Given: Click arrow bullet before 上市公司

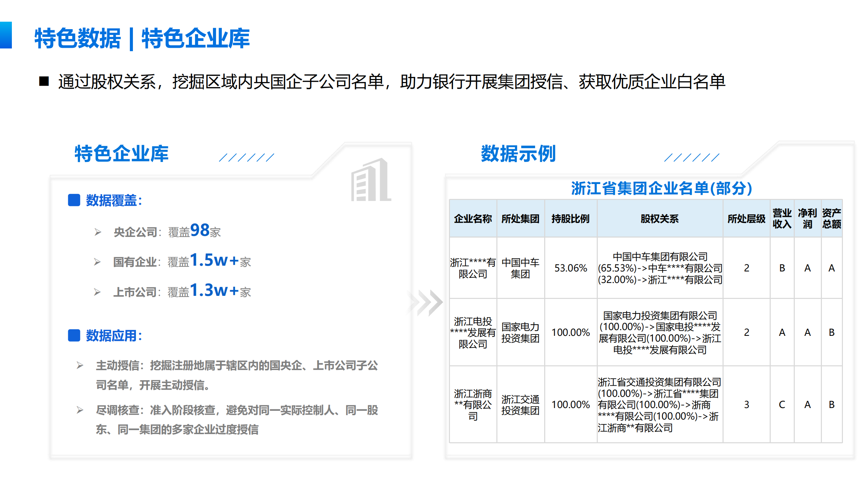Looking at the screenshot, I should 97,292.
